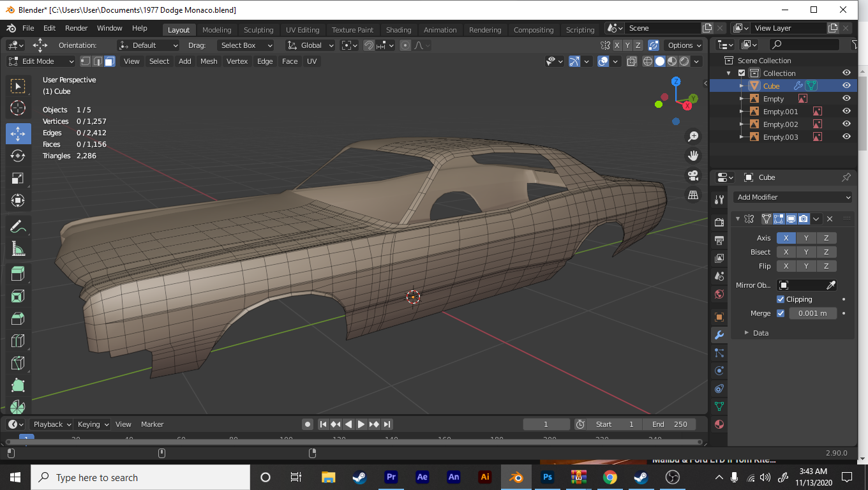Open the Mesh menu
Image resolution: width=868 pixels, height=490 pixels.
tap(209, 61)
